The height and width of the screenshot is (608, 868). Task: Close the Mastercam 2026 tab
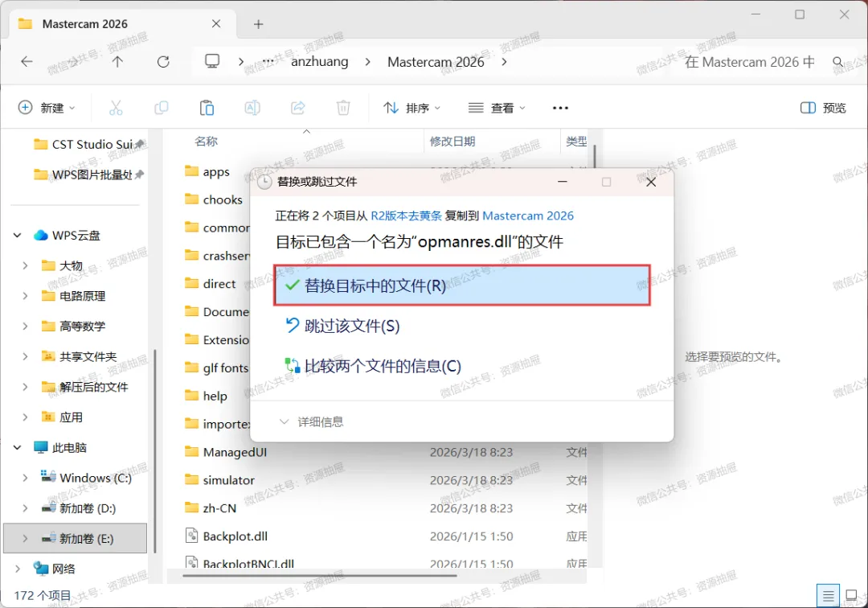coord(216,24)
